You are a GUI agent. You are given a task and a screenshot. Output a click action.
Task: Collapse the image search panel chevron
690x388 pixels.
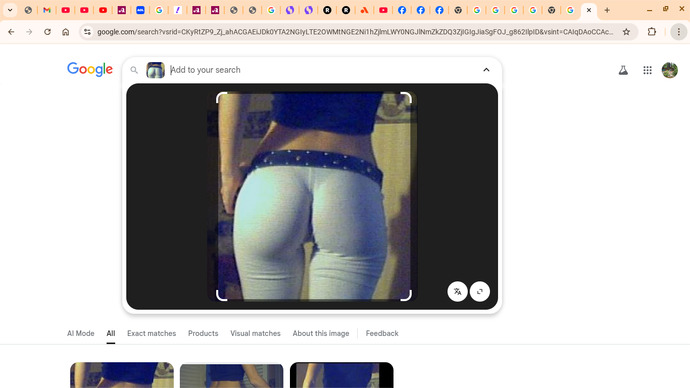[486, 70]
